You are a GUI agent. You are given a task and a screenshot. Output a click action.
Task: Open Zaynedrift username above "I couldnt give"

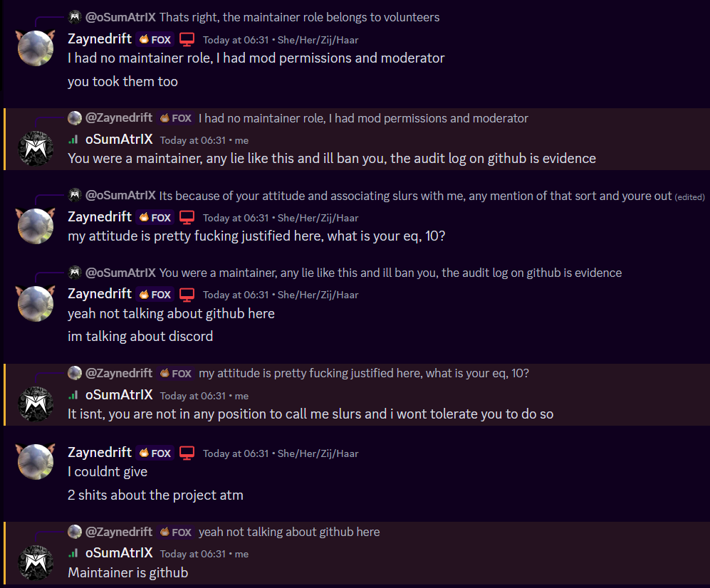[100, 453]
